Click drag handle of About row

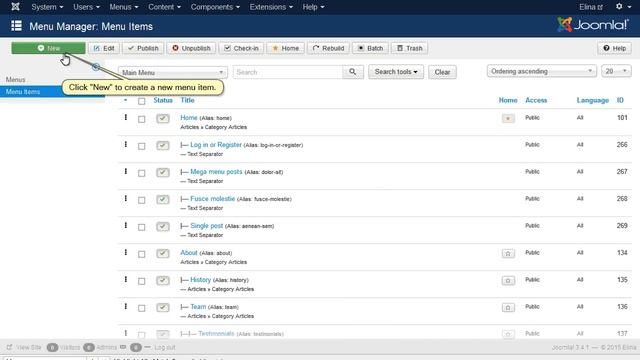point(126,252)
